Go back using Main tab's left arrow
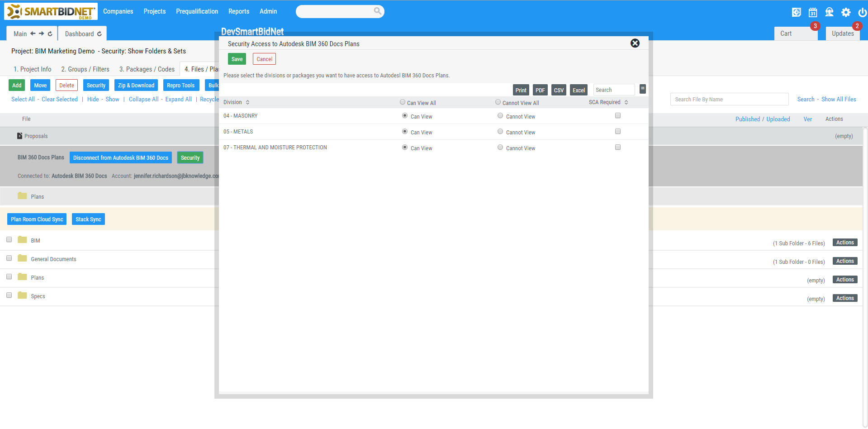 [x=33, y=33]
